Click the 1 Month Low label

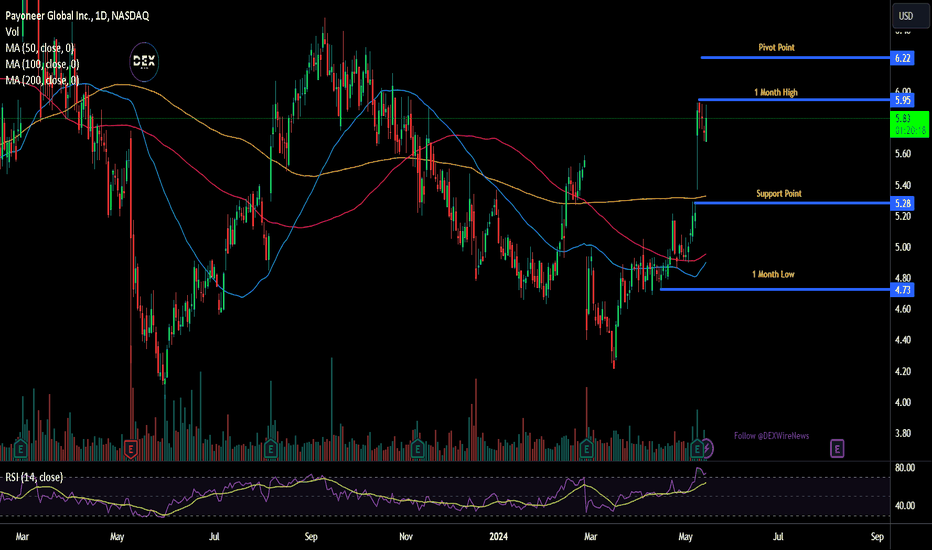click(773, 274)
